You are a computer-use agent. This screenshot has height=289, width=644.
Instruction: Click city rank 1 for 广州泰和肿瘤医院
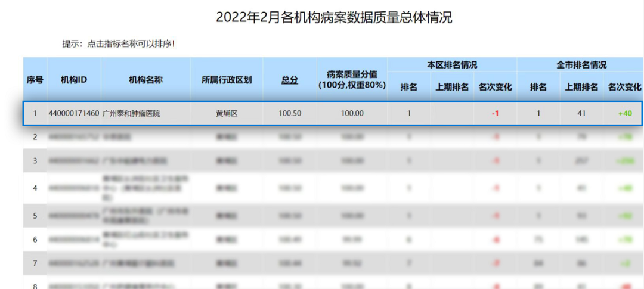[x=538, y=113]
